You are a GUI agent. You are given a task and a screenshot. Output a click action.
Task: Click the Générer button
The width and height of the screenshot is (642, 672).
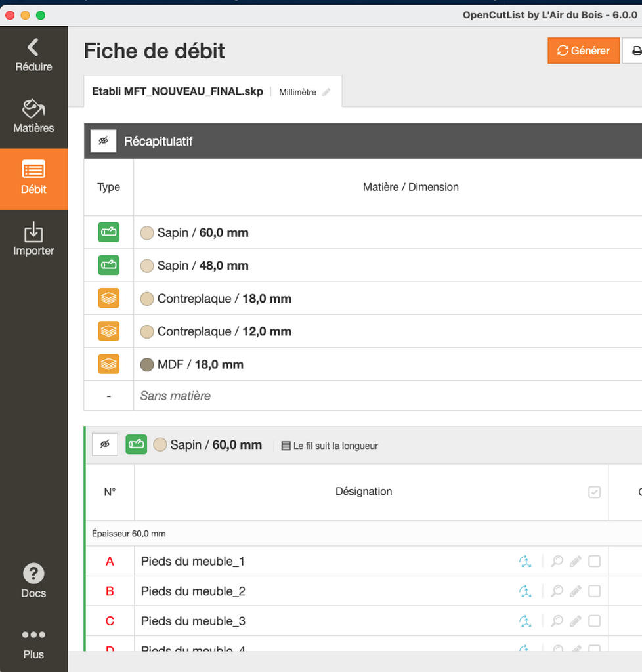pyautogui.click(x=584, y=51)
